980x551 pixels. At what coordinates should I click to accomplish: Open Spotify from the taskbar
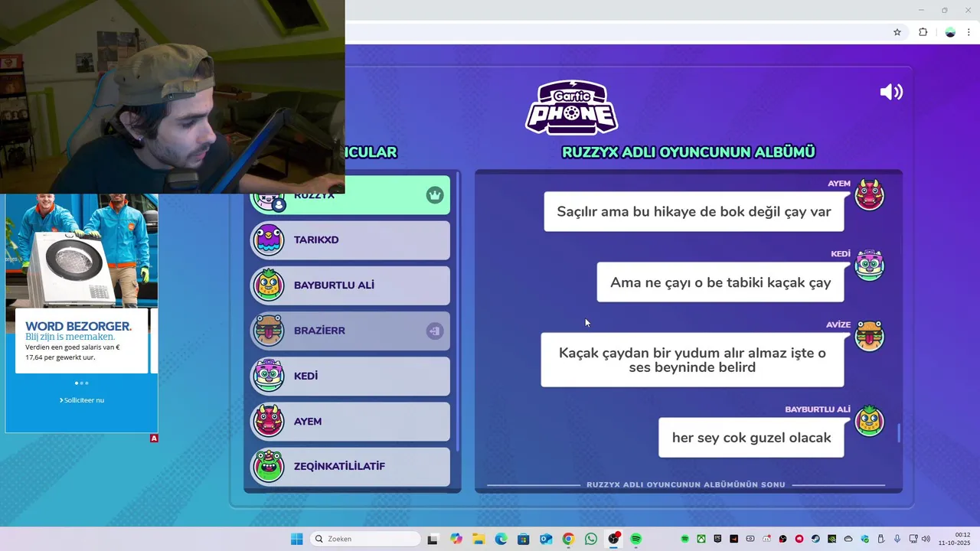(635, 539)
